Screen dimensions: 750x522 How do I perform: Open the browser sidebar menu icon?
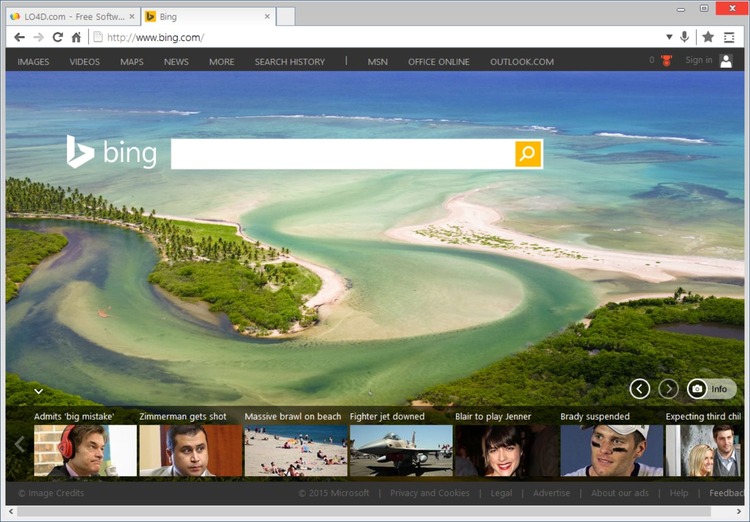[x=729, y=37]
